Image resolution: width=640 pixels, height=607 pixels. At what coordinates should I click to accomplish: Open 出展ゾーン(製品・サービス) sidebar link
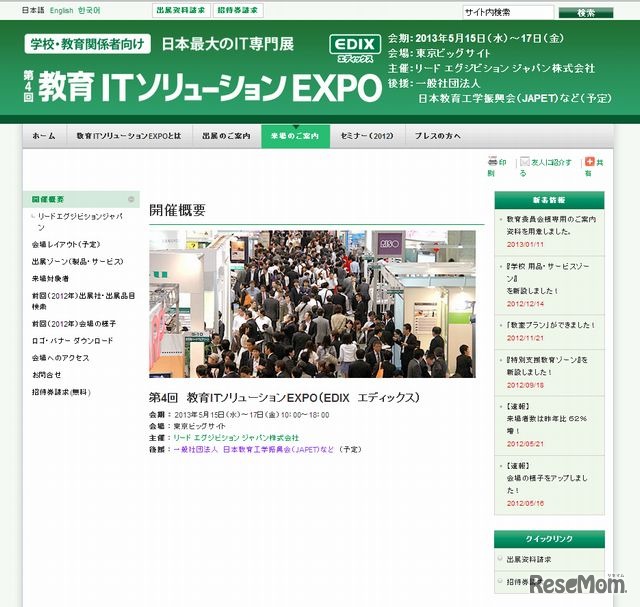[78, 262]
